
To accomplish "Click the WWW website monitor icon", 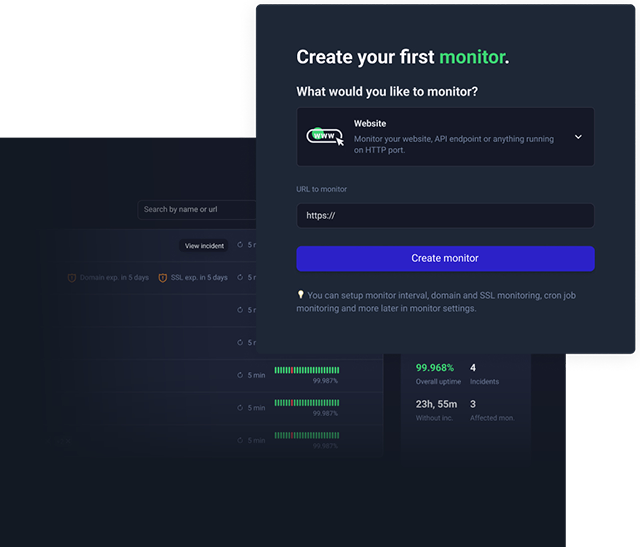I will tap(324, 136).
